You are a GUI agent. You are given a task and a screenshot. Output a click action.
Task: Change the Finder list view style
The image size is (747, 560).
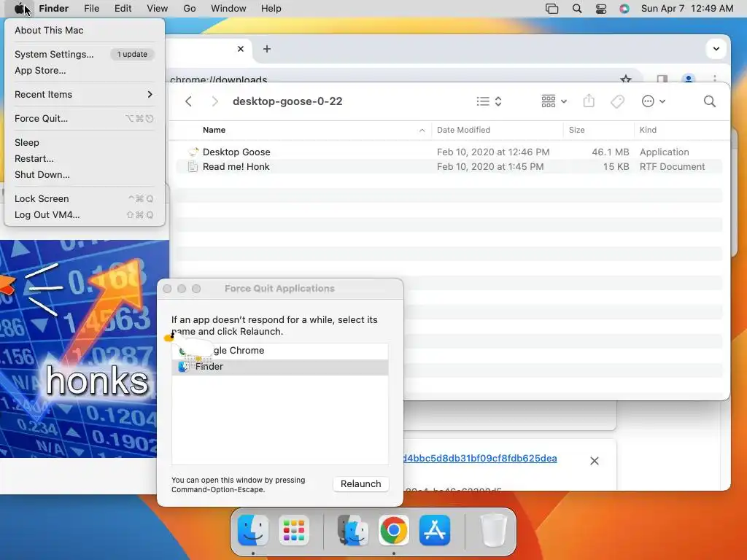489,101
